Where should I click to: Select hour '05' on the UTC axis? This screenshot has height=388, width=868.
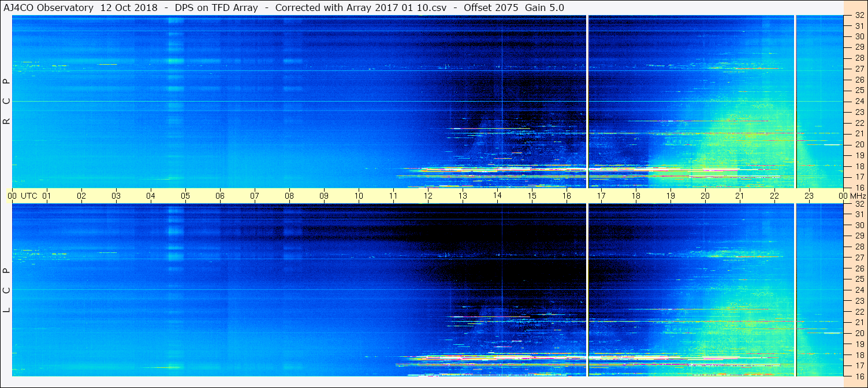[x=185, y=196]
